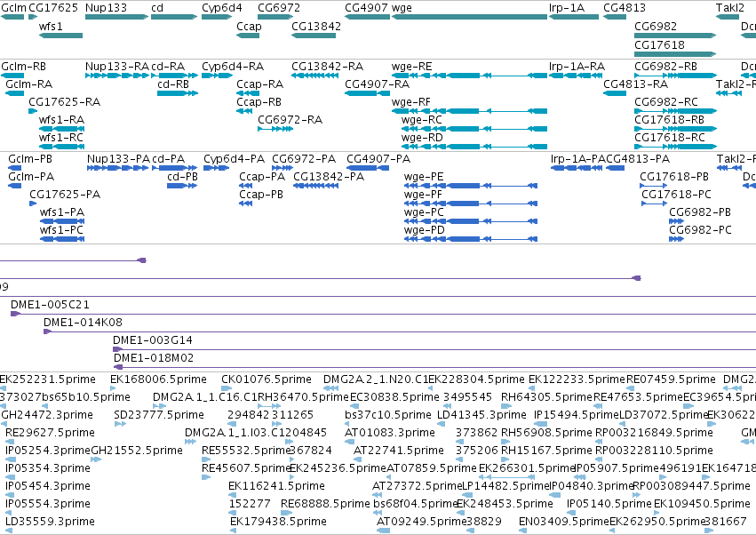Select the CG17625 gene label
Image resolution: width=756 pixels, height=535 pixels.
pyautogui.click(x=53, y=8)
